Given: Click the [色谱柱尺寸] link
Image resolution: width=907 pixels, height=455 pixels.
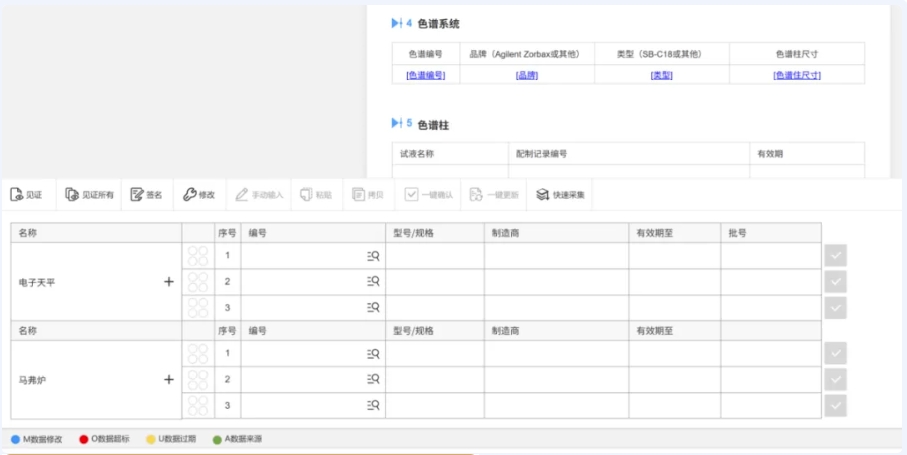Looking at the screenshot, I should tap(796, 75).
